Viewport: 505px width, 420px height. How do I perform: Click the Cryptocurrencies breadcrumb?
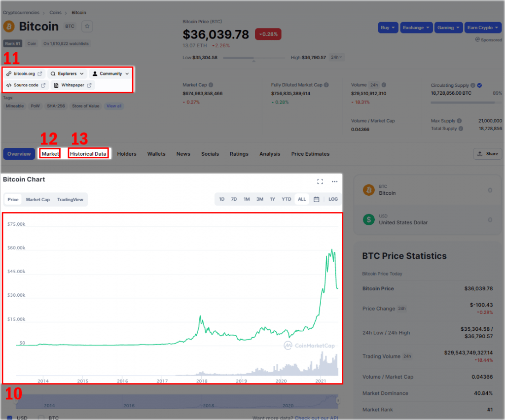pyautogui.click(x=21, y=12)
